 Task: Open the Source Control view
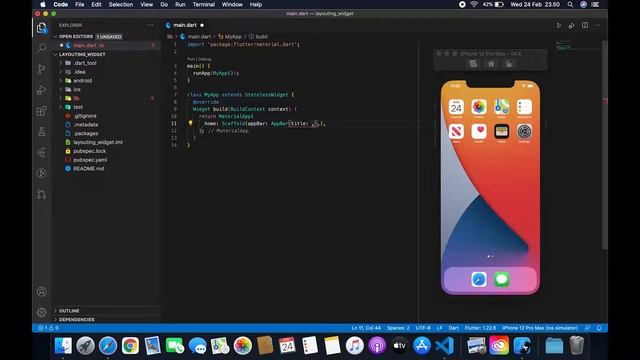(x=42, y=69)
